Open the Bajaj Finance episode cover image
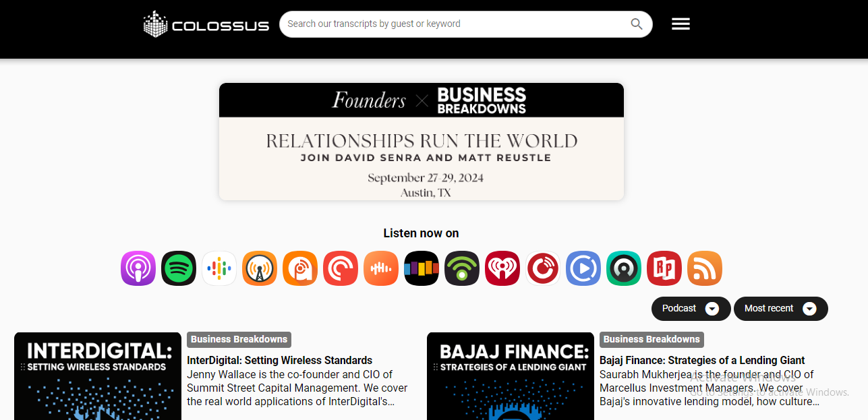Viewport: 868px width, 420px height. [511, 376]
